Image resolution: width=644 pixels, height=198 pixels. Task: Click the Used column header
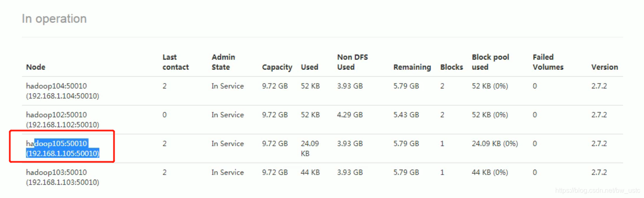pos(309,67)
